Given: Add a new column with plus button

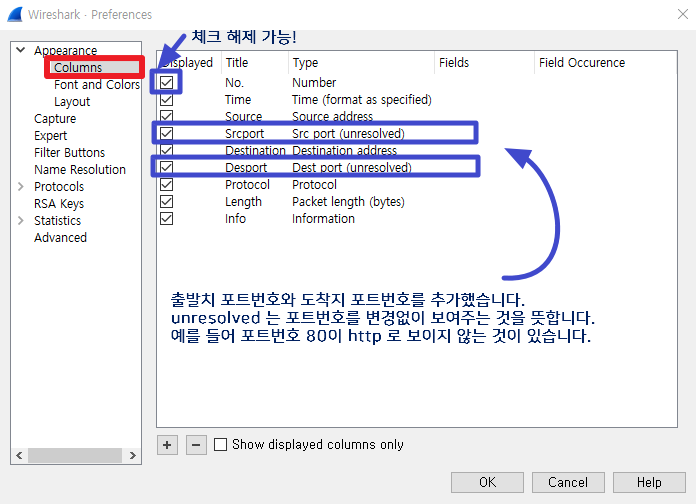Looking at the screenshot, I should [x=167, y=445].
